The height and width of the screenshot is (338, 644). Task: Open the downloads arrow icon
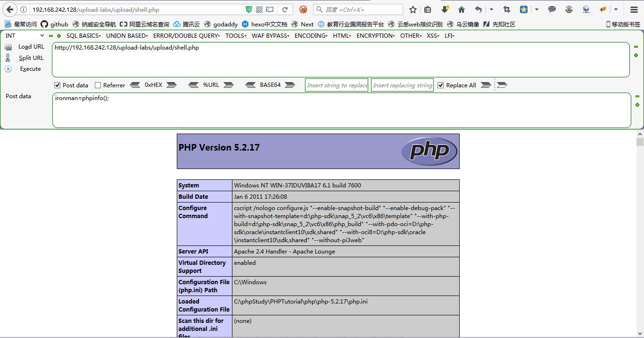(x=445, y=9)
